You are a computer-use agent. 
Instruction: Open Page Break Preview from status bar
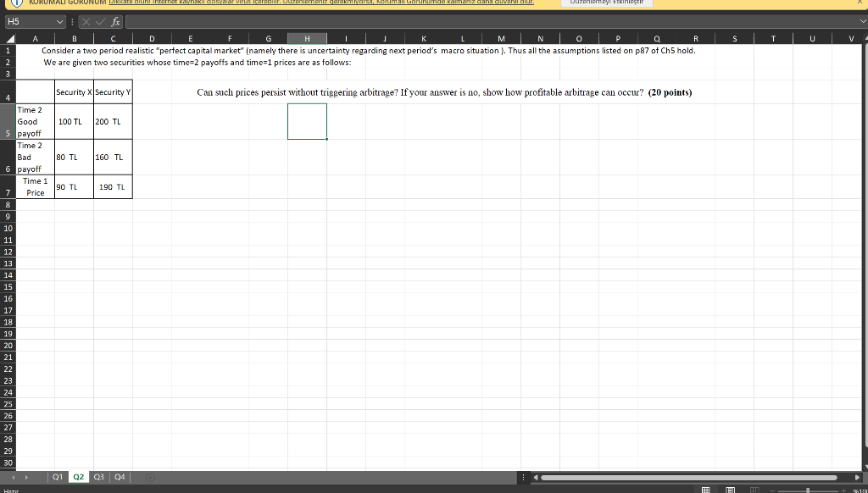point(754,489)
